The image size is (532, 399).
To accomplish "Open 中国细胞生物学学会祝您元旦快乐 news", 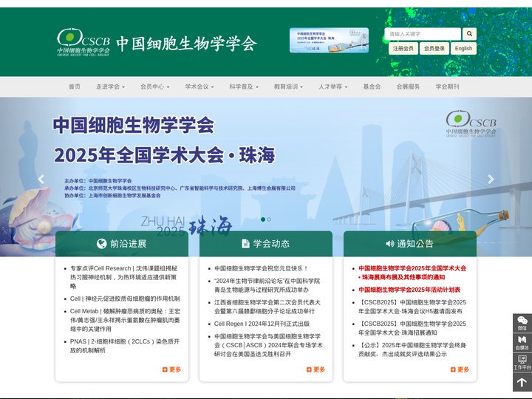I will point(262,268).
